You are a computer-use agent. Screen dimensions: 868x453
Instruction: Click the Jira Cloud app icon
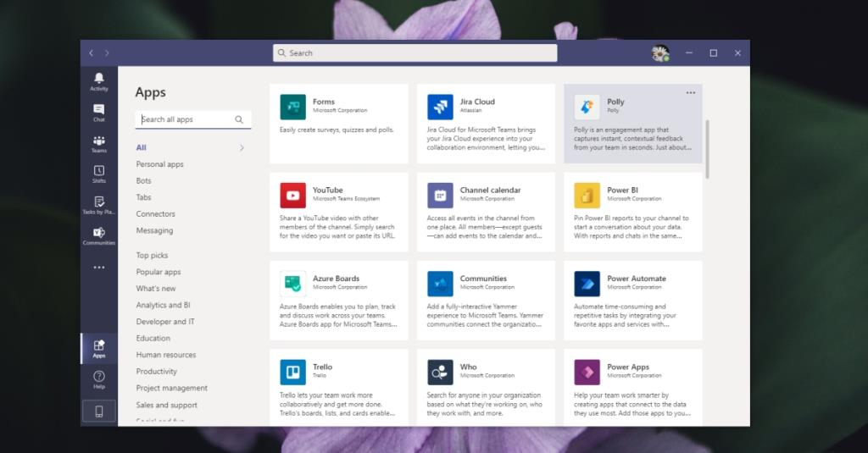(440, 107)
